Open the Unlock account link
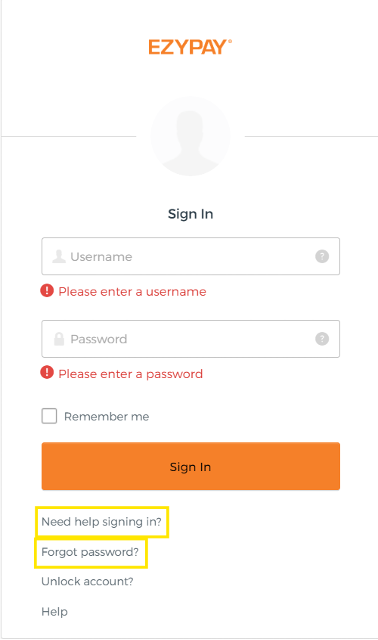 (87, 581)
